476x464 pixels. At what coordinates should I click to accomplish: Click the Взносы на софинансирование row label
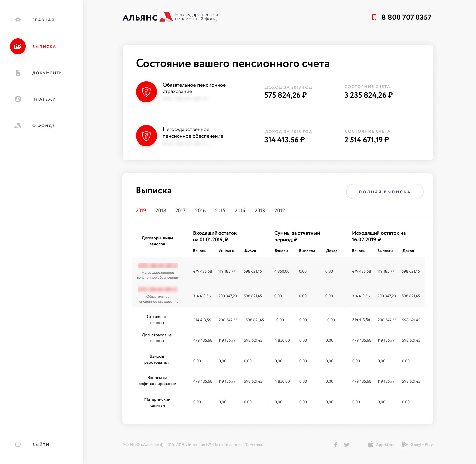tap(157, 381)
